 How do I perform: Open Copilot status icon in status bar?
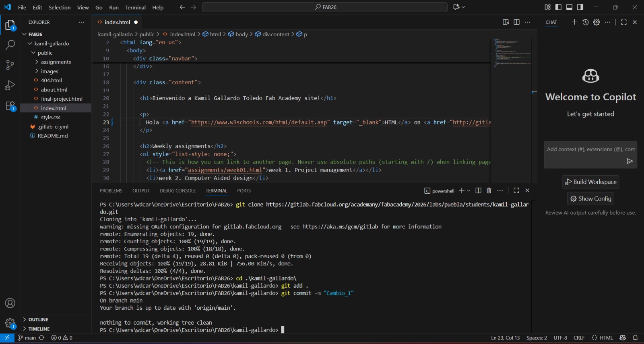(623, 338)
